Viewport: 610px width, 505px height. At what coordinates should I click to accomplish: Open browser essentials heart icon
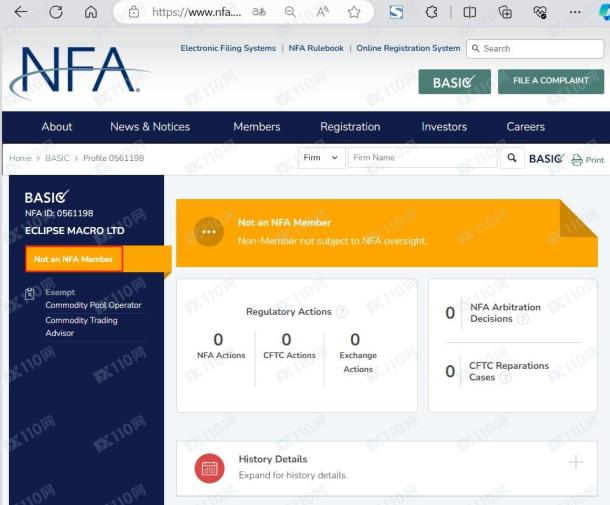click(540, 12)
